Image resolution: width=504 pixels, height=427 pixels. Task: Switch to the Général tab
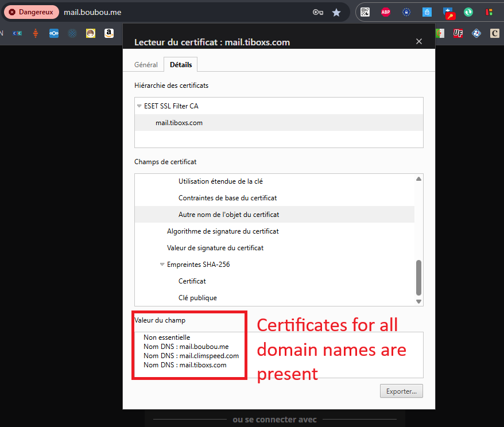[x=146, y=65]
